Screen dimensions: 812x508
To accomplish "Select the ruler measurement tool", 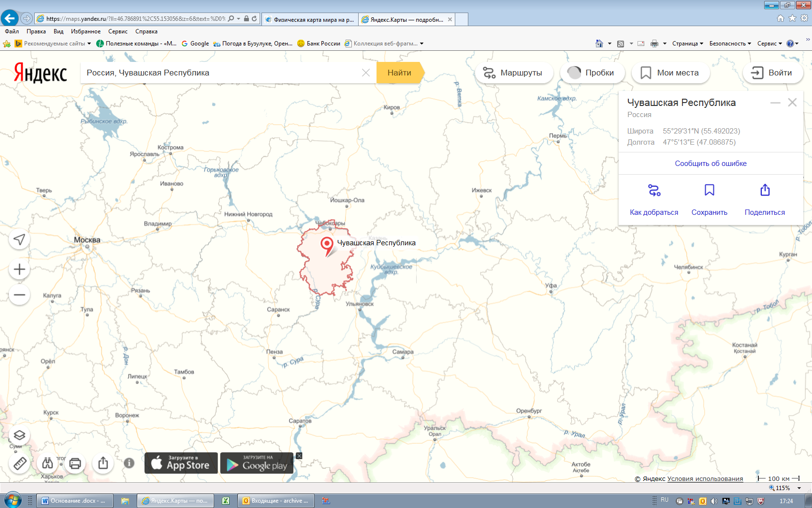I will 19,463.
